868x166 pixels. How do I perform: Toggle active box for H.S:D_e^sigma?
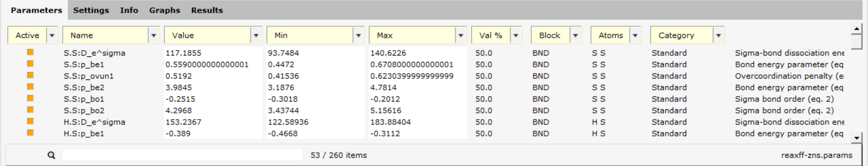(x=30, y=121)
